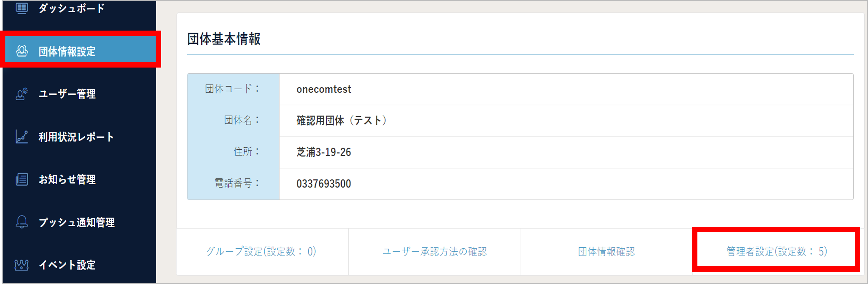Click the 利用状況レポート chart icon

(x=22, y=137)
